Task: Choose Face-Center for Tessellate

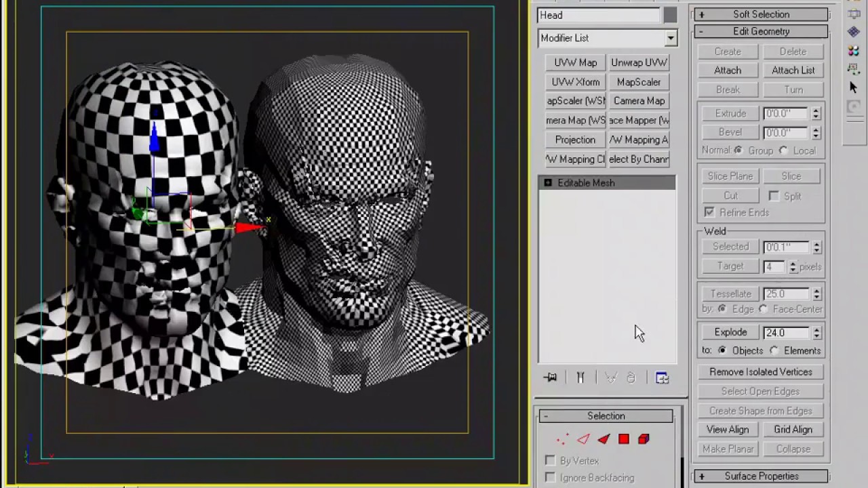Action: [x=764, y=309]
